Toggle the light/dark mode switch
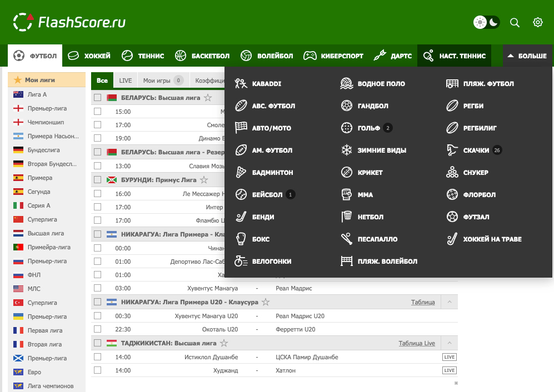 click(x=487, y=22)
